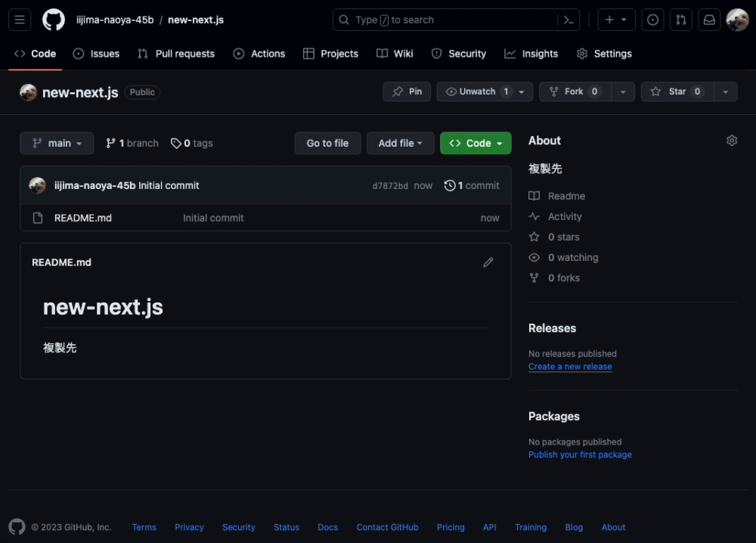Edit the README with the pencil icon
The image size is (756, 543).
click(488, 262)
